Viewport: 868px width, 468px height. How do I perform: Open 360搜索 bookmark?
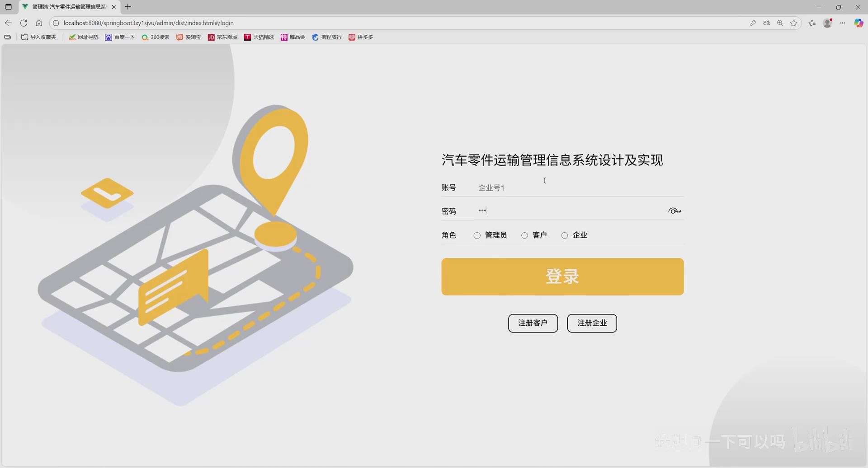(x=156, y=37)
